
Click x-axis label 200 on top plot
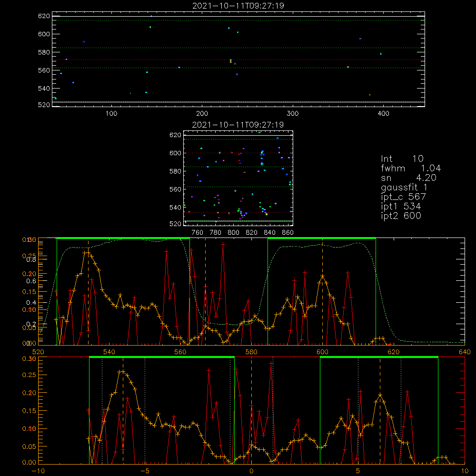click(x=202, y=114)
